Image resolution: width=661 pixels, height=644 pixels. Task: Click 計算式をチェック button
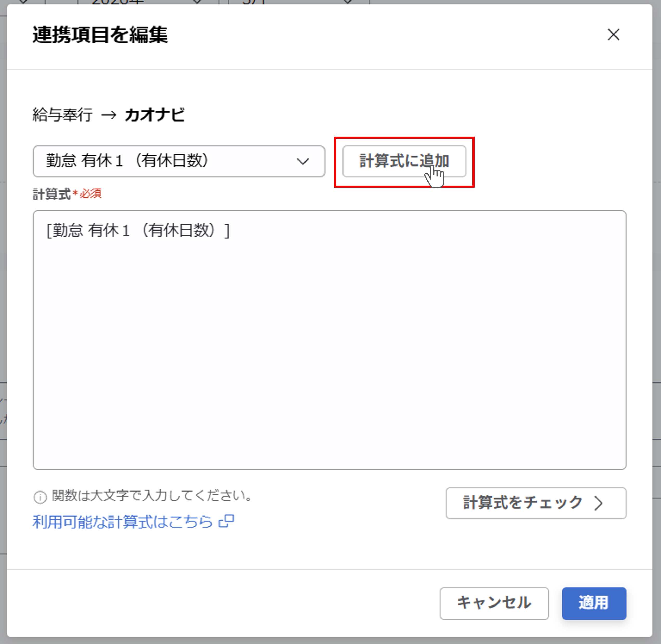(536, 503)
